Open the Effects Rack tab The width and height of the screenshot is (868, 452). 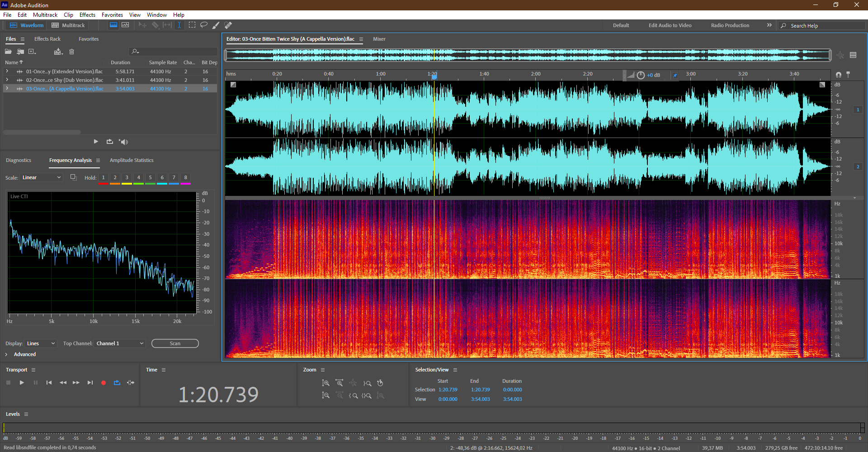coord(47,39)
